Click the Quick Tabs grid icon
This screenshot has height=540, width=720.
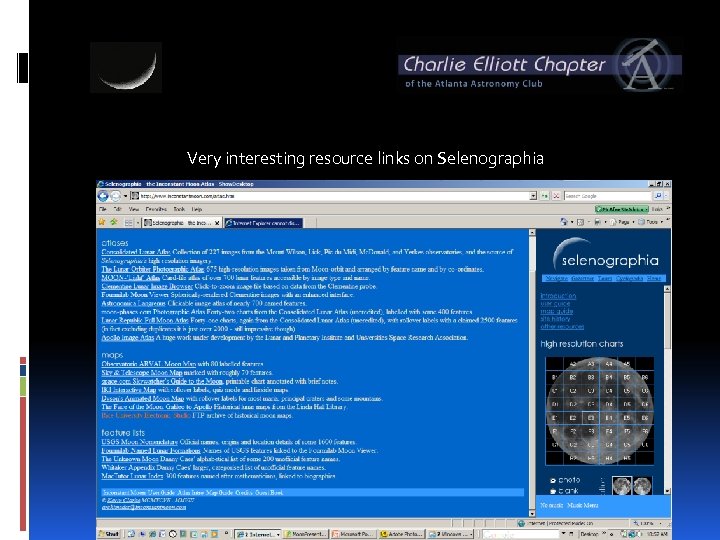tap(129, 223)
